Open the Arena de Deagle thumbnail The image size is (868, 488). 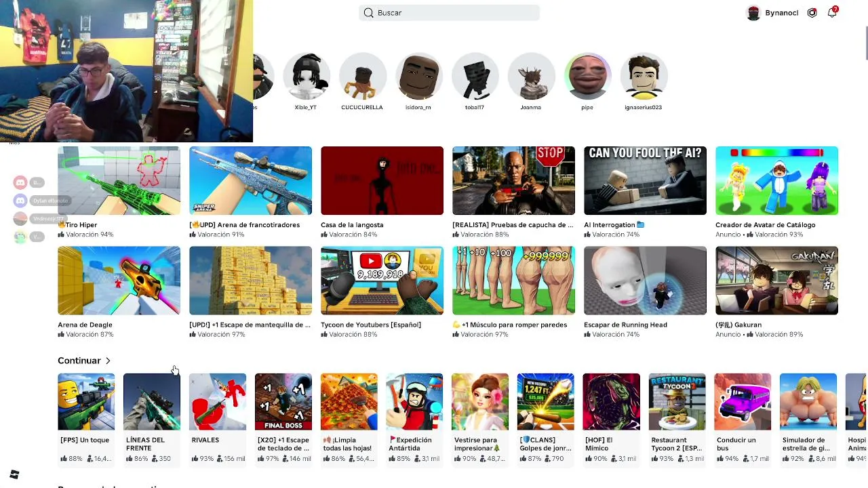(x=119, y=281)
